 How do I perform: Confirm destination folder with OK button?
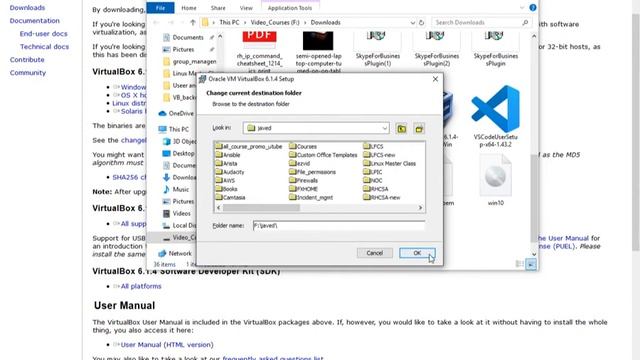417,253
